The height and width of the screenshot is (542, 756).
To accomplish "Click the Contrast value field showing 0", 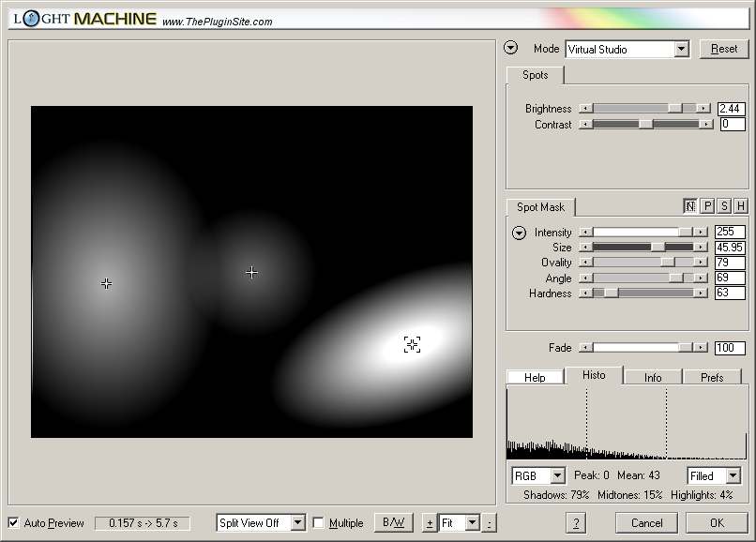I will (x=733, y=125).
